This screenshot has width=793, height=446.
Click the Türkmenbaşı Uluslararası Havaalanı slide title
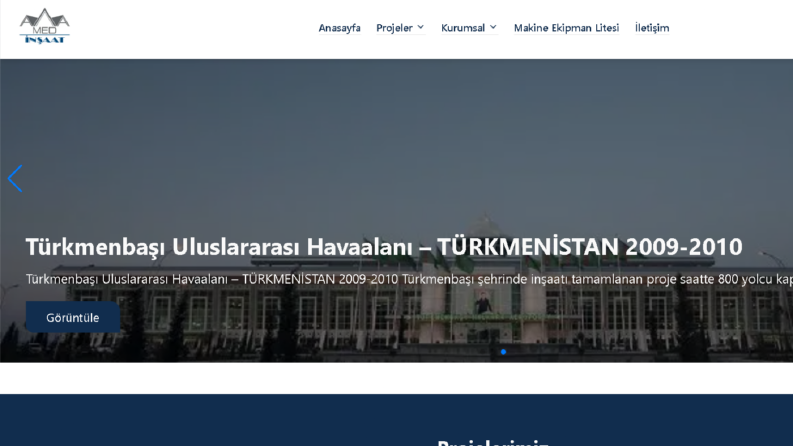coord(384,247)
